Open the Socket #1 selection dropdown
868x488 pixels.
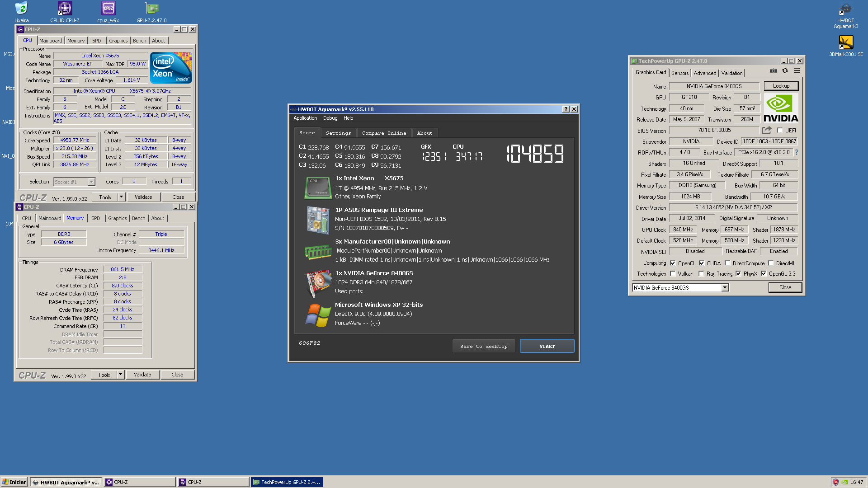tap(74, 182)
